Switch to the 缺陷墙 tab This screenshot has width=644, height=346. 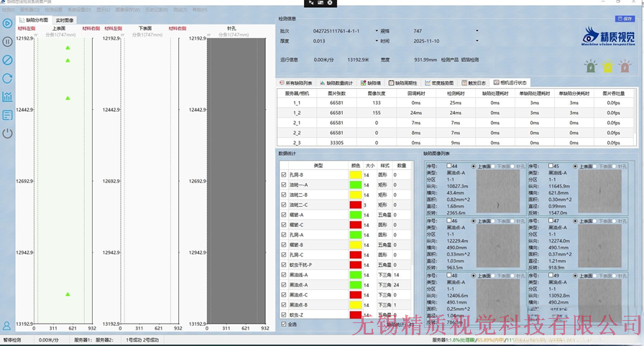tap(371, 83)
